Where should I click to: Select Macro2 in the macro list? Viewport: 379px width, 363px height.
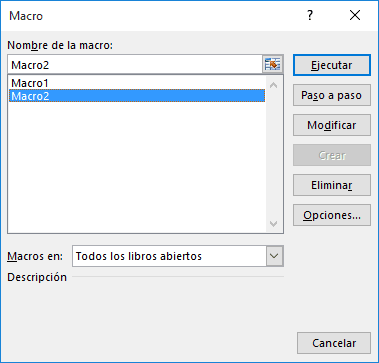click(137, 96)
